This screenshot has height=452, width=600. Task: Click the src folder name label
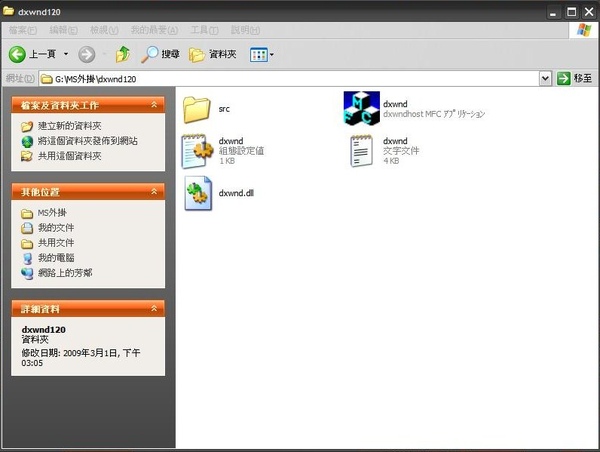coord(224,109)
